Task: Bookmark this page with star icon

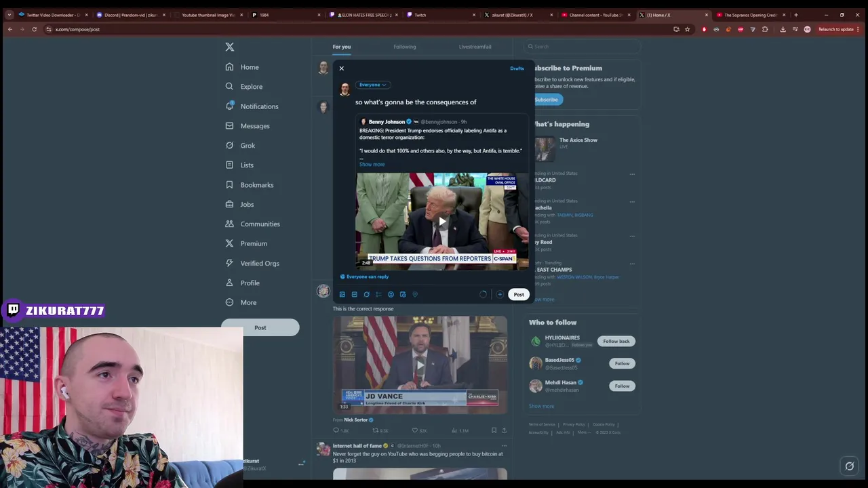Action: [x=687, y=29]
